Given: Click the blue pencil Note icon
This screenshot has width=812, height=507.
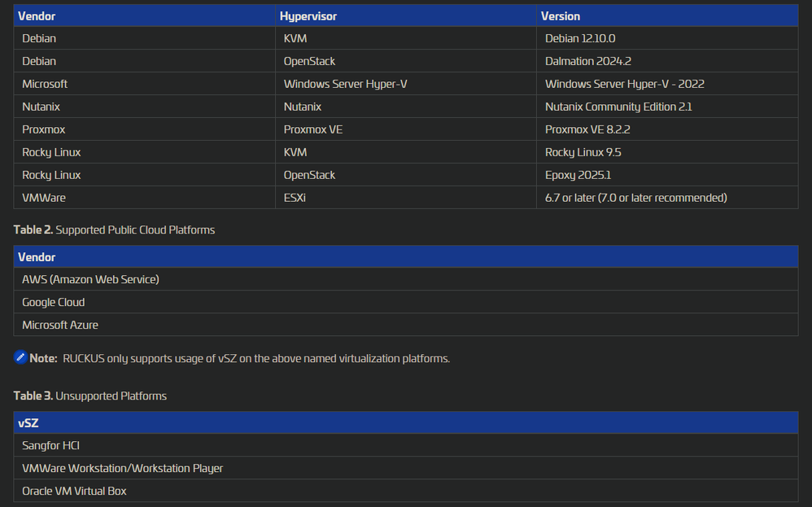Looking at the screenshot, I should click(20, 357).
